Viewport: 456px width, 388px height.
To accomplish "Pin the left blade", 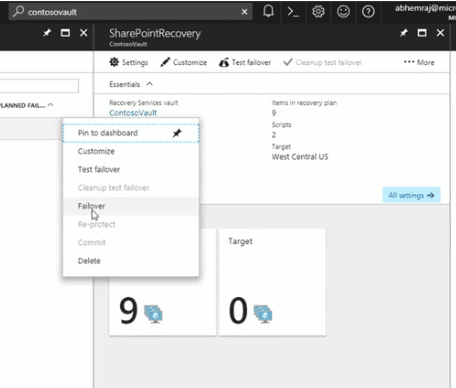I will (47, 33).
